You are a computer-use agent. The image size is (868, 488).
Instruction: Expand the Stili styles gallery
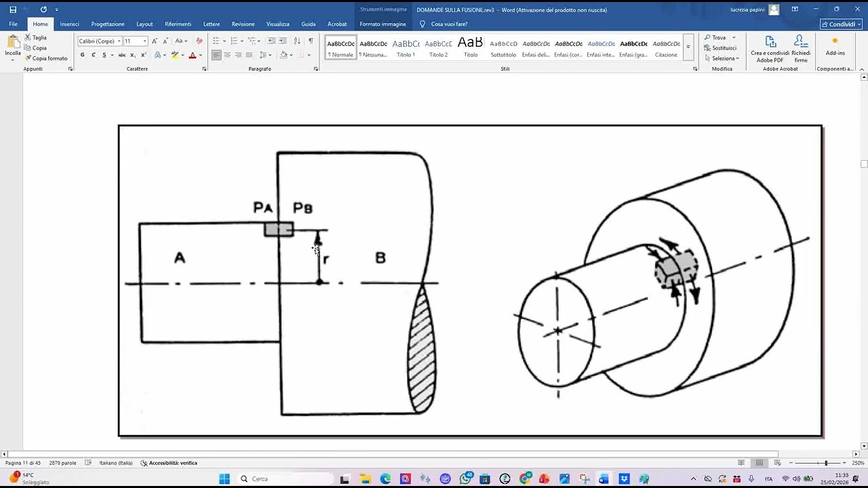point(688,47)
